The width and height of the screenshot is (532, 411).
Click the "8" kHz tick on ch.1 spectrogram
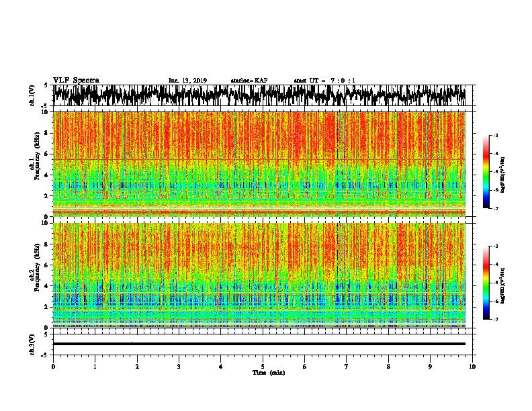tap(46, 133)
